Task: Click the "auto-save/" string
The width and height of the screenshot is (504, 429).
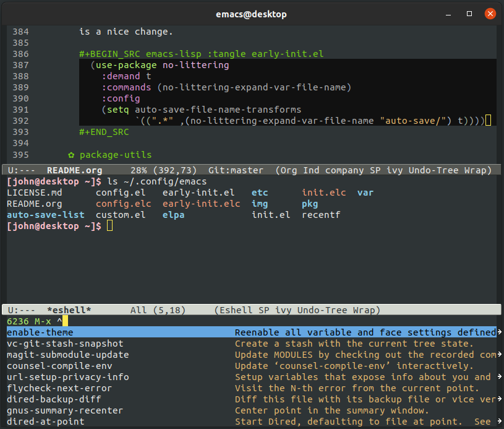Action: point(412,121)
